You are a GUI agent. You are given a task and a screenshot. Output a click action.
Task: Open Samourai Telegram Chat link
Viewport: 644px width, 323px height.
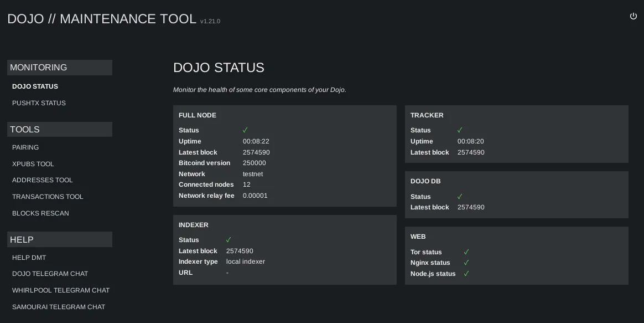tap(59, 307)
